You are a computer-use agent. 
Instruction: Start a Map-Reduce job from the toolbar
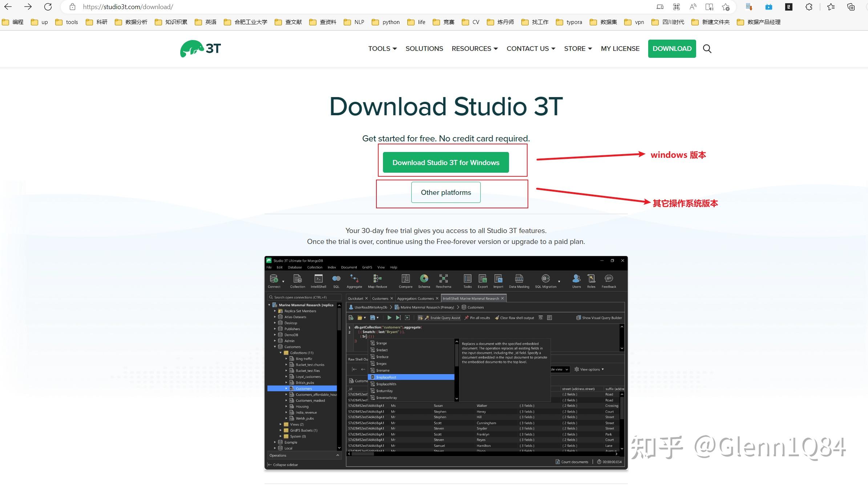coord(378,279)
